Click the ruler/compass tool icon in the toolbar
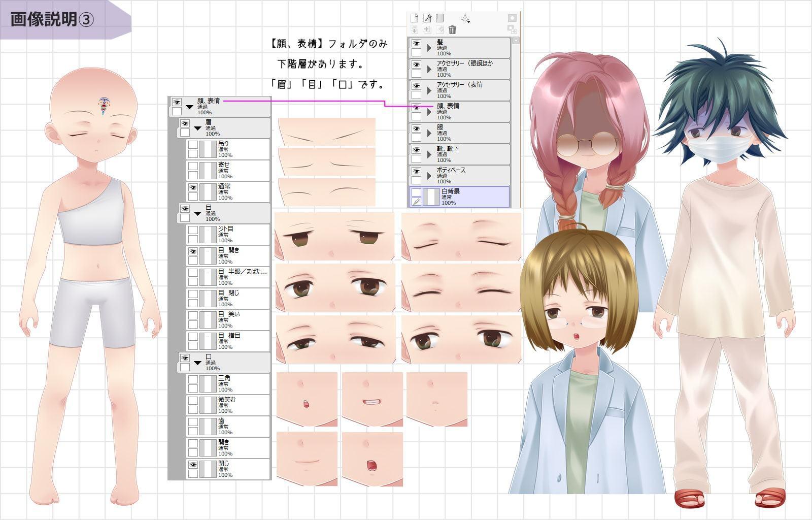This screenshot has height=520, width=812. (x=465, y=19)
